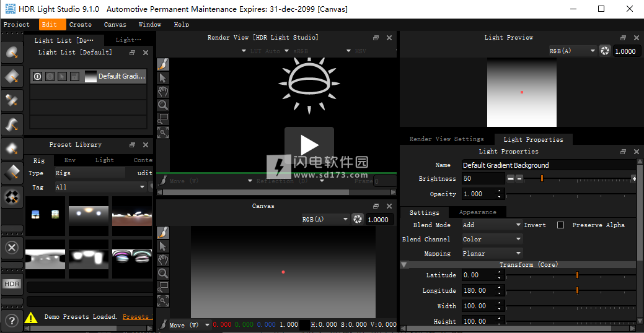The image size is (644, 333).
Task: Open the Move (W) dropdown in Canvas footer
Action: (190, 325)
